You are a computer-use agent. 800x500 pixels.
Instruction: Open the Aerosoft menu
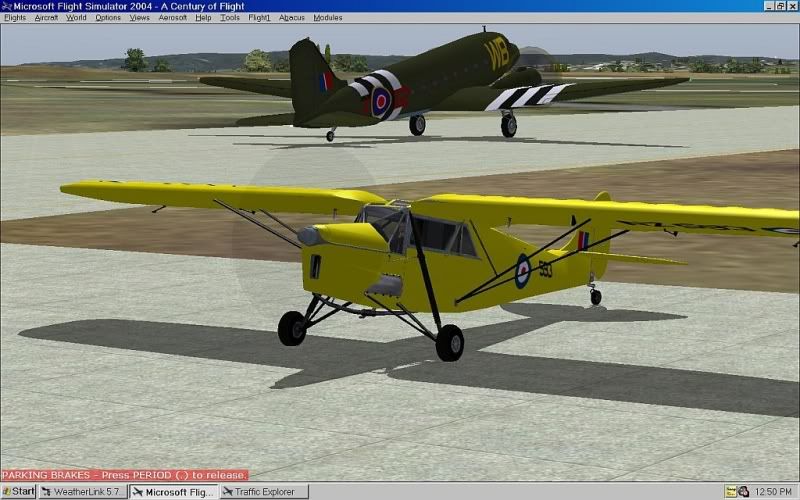coord(172,18)
